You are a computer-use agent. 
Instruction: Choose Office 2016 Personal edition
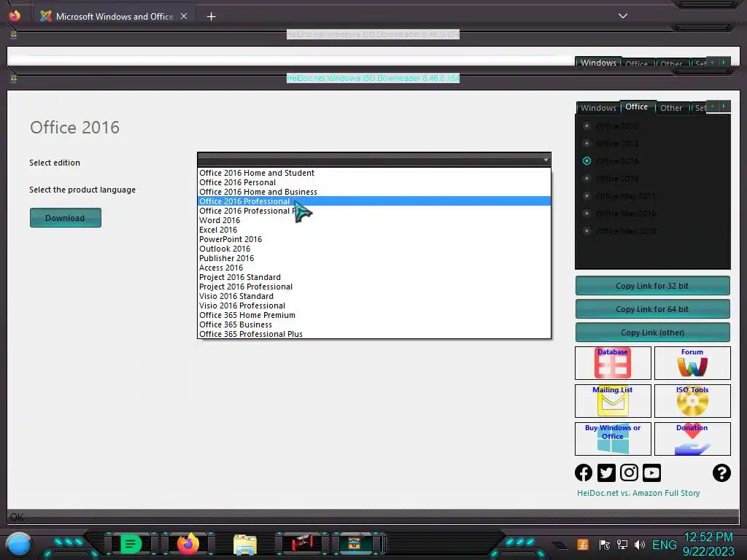tap(374, 182)
